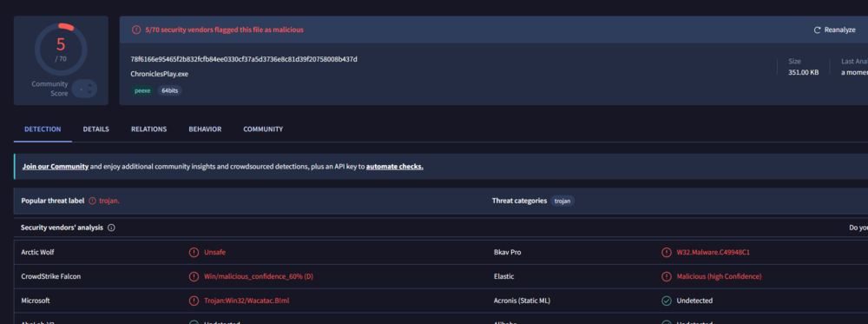Click the Trojan:Win32/Wacatac.B!ml result

click(x=247, y=301)
